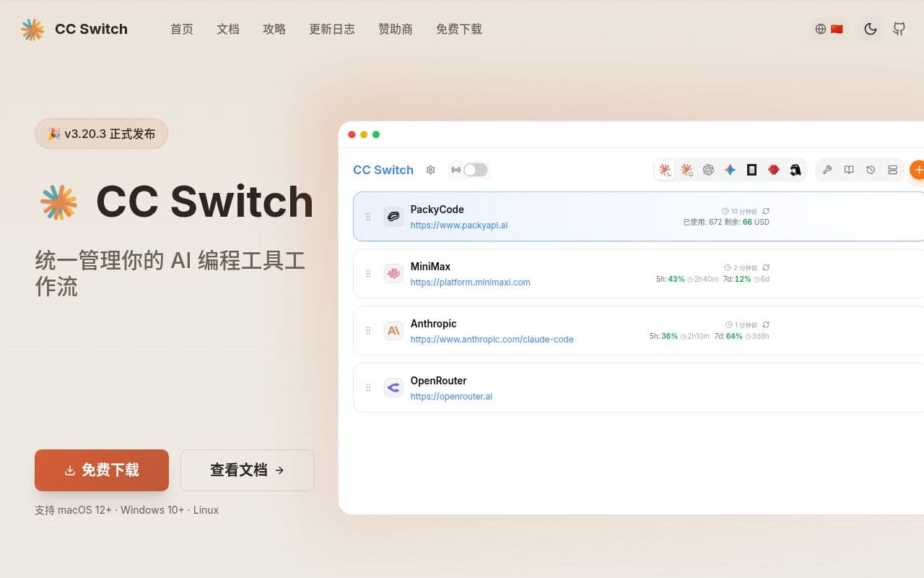This screenshot has height=578, width=924.
Task: Open the GitHub repository icon
Action: tap(899, 29)
